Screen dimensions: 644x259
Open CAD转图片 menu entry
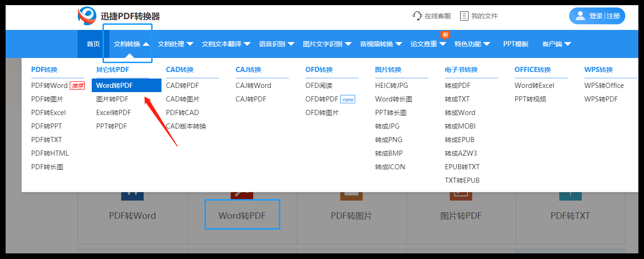click(183, 99)
